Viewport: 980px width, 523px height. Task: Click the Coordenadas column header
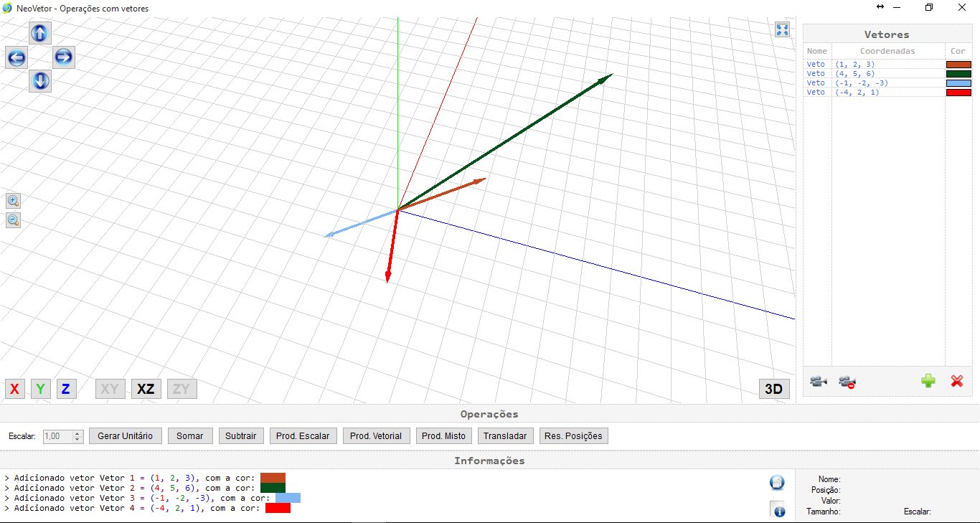coord(887,51)
